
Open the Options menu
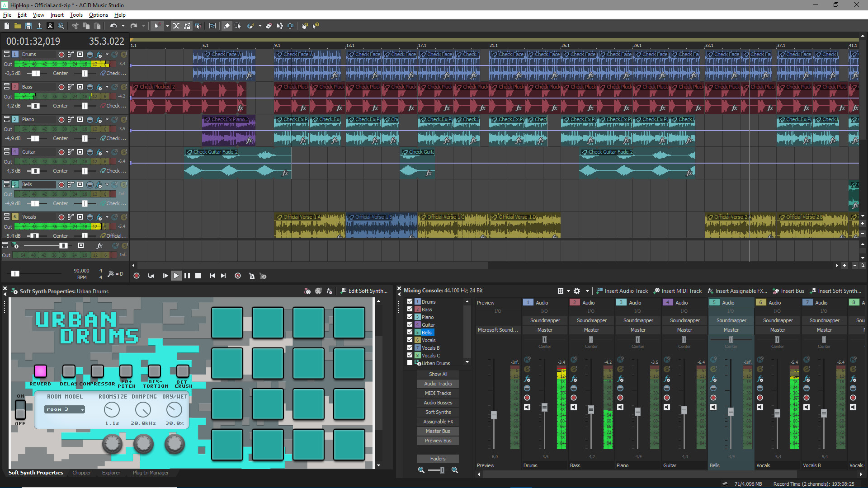click(x=98, y=14)
